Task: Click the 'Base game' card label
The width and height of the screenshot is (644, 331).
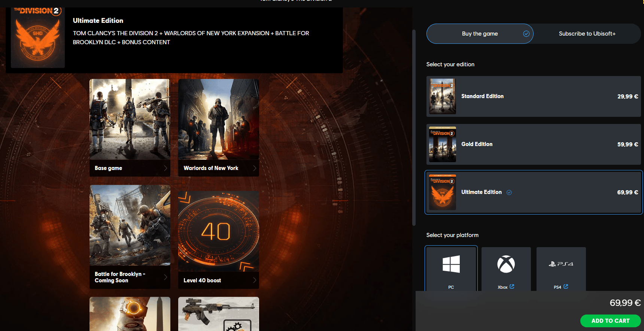Action: [109, 168]
